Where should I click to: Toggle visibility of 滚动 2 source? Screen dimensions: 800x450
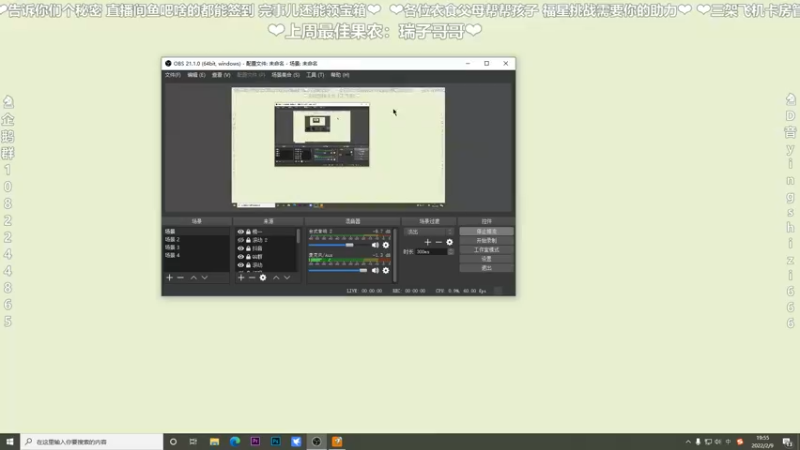tap(241, 240)
